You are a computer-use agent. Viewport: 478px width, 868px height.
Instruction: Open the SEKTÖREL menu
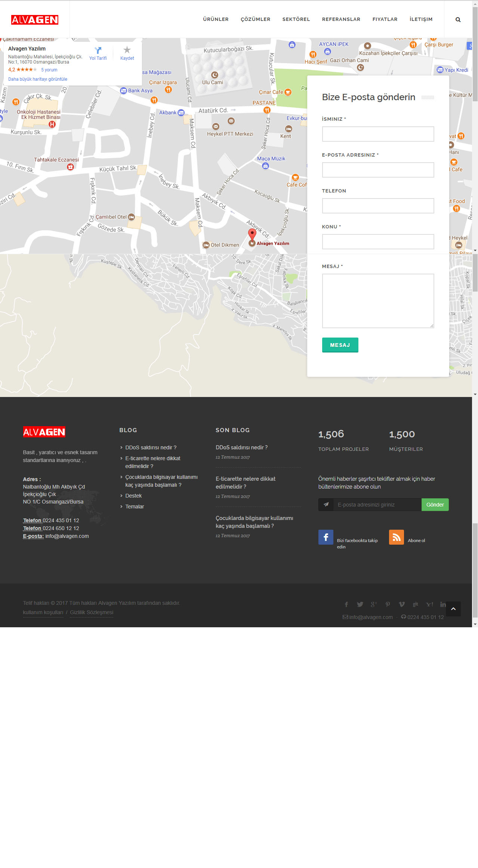(x=296, y=19)
